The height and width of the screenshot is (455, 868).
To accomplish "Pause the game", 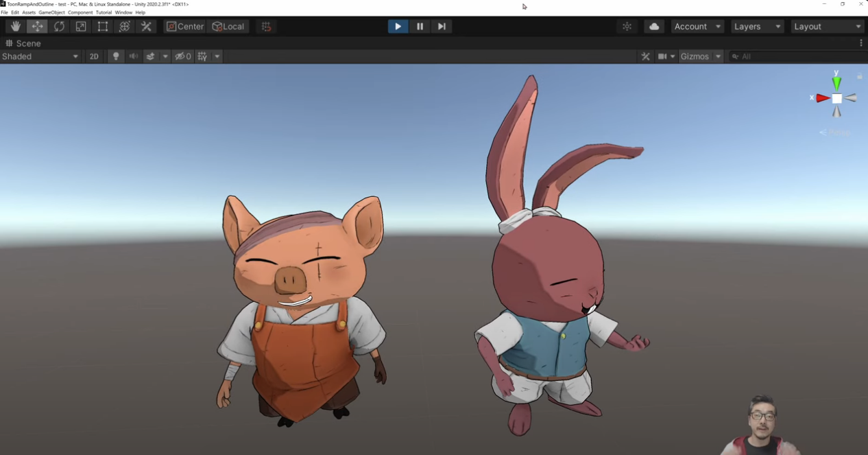I will pos(420,26).
